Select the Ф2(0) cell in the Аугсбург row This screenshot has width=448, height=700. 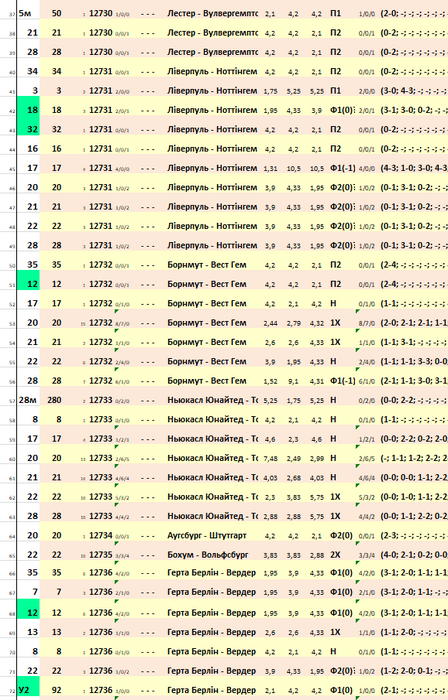coord(341,535)
